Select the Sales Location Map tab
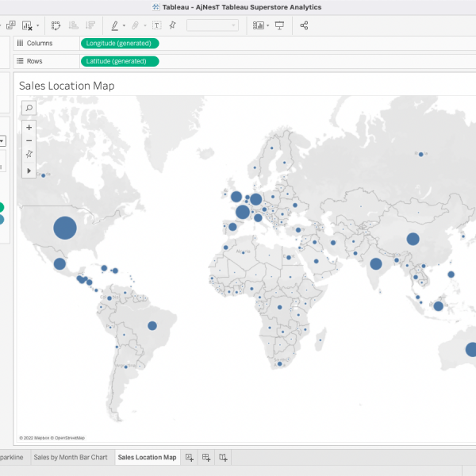This screenshot has height=476, width=476. click(x=147, y=458)
